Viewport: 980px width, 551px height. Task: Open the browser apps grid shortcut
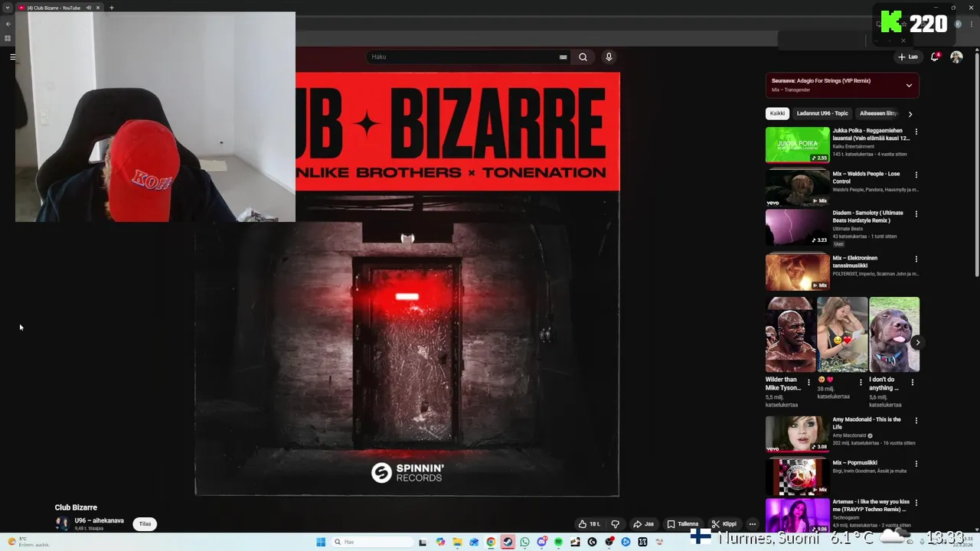tap(8, 37)
